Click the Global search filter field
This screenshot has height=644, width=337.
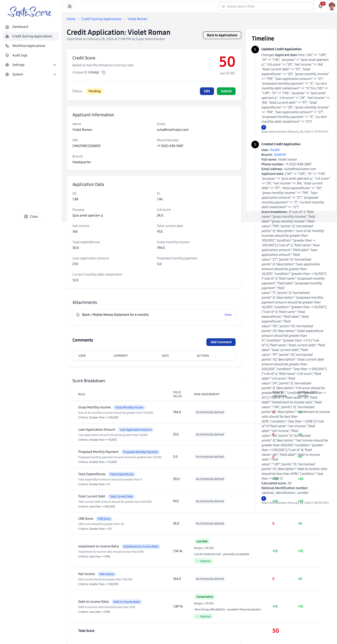tap(266, 6)
